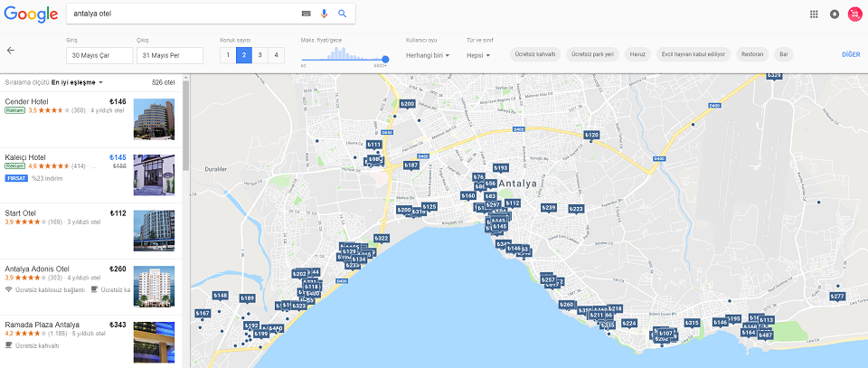Click the ₺189 map price marker
Image resolution: width=868 pixels, height=368 pixels.
[248, 298]
